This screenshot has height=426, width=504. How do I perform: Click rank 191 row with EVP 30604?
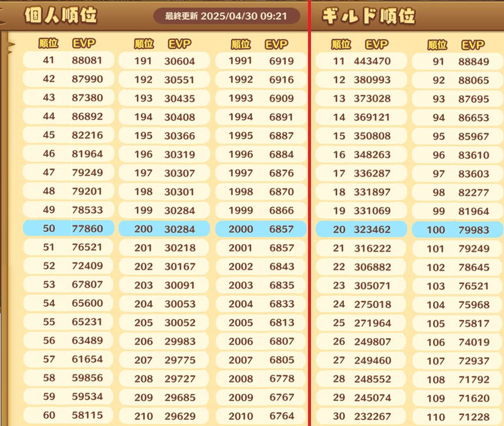(x=164, y=61)
